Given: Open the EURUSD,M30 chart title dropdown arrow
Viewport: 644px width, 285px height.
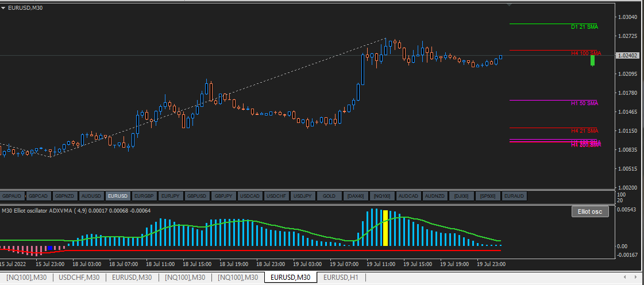Looking at the screenshot, I should pos(3,7).
